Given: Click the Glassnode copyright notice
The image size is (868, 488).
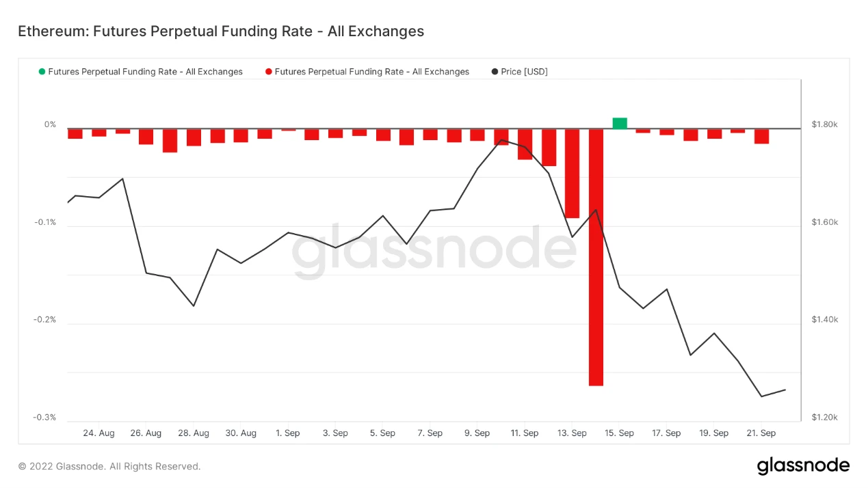Looking at the screenshot, I should click(x=109, y=467).
